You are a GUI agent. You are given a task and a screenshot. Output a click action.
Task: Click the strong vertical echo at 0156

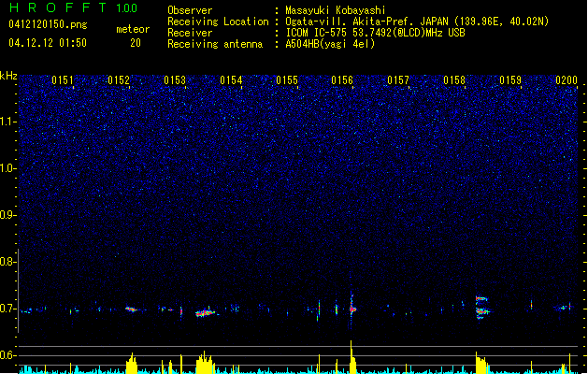point(351,309)
